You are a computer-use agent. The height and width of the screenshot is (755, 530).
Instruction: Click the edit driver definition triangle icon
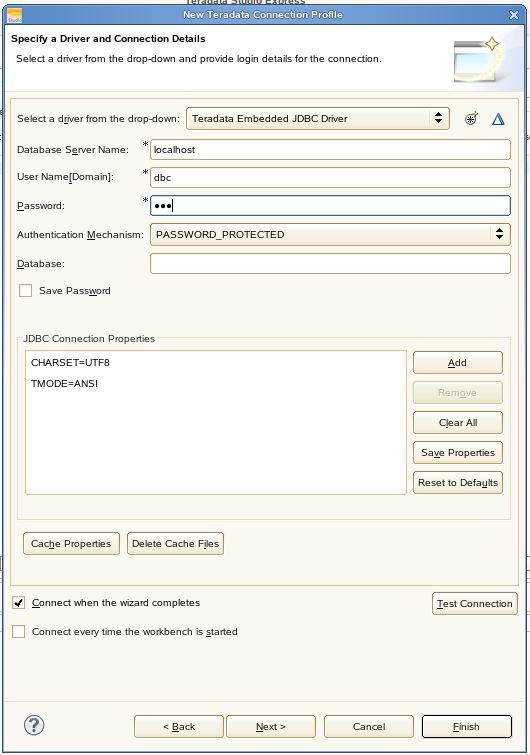[498, 119]
